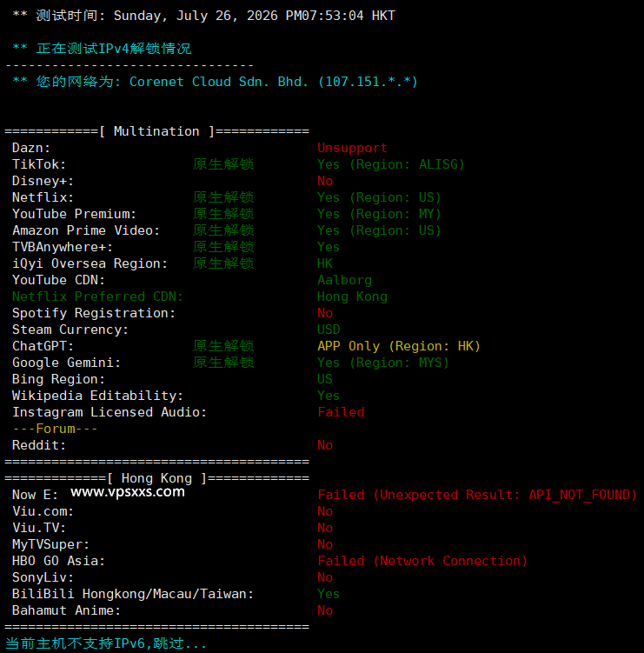This screenshot has height=653, width=644.
Task: Click the Now E API_NOT_FOUND error message
Action: [x=477, y=495]
